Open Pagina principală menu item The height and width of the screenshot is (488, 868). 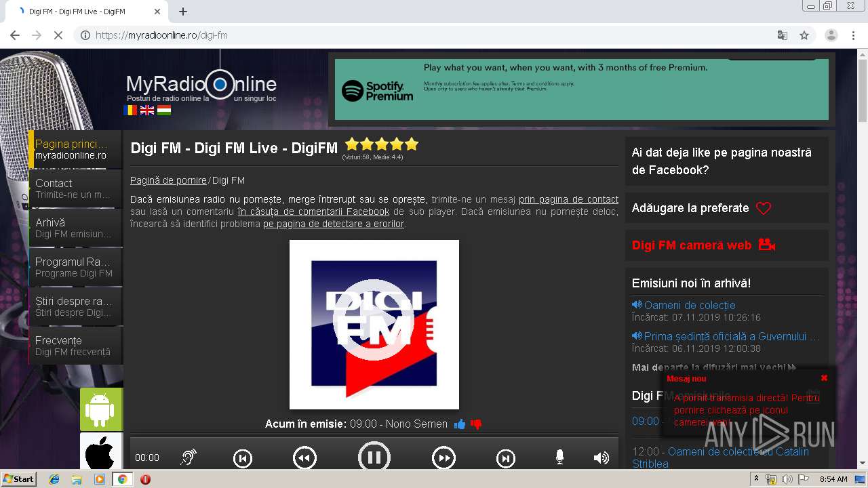75,150
